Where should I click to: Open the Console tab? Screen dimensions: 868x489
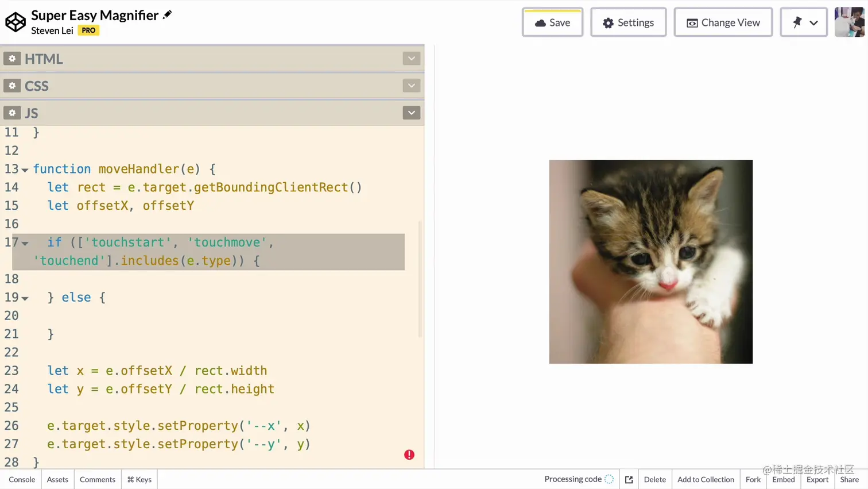[x=22, y=479]
